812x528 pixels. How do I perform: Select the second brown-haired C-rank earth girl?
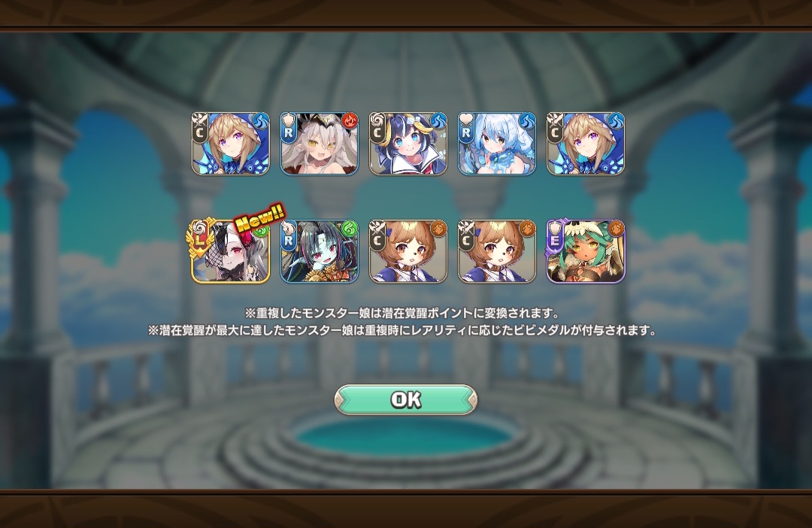[x=497, y=251]
